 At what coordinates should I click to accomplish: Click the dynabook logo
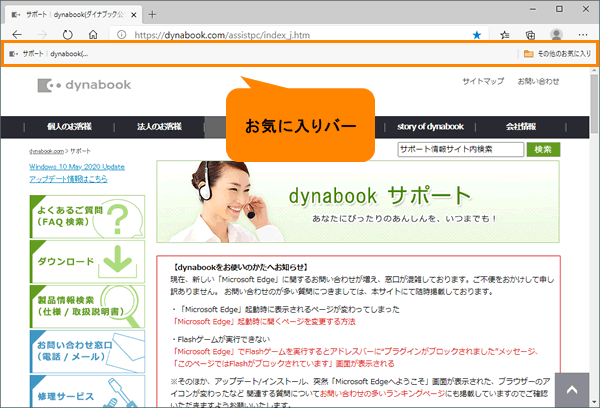pyautogui.click(x=84, y=85)
